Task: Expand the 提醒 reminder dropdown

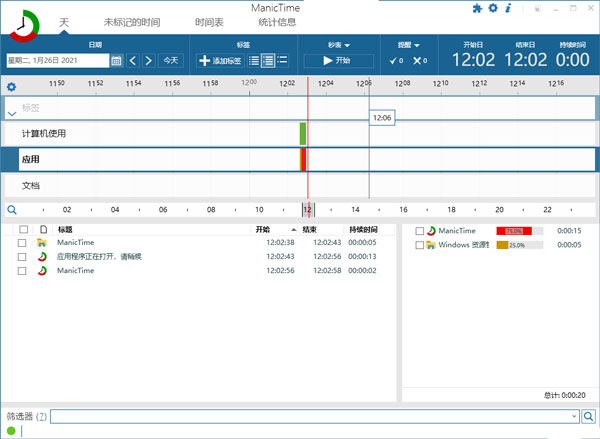Action: tap(408, 45)
